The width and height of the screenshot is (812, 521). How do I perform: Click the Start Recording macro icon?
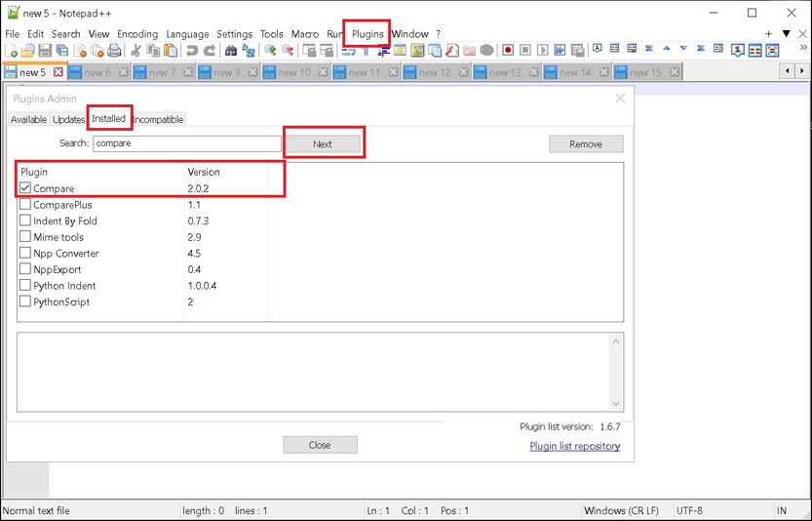click(508, 51)
